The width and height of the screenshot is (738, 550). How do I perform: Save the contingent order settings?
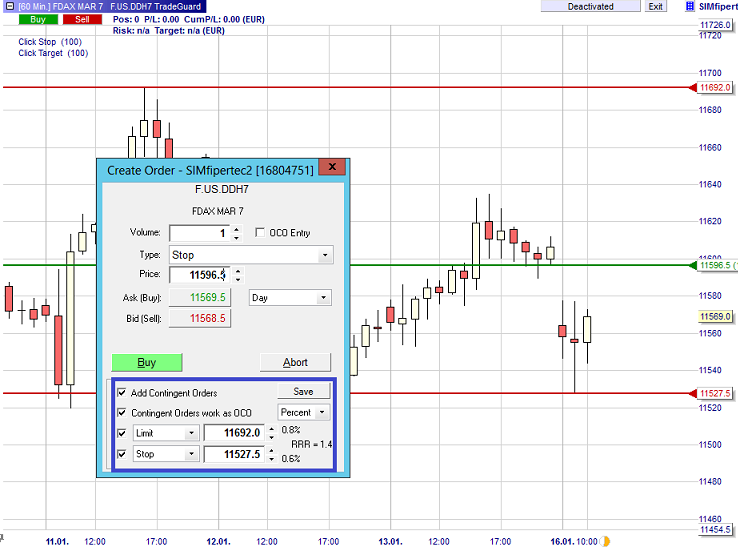click(x=303, y=392)
